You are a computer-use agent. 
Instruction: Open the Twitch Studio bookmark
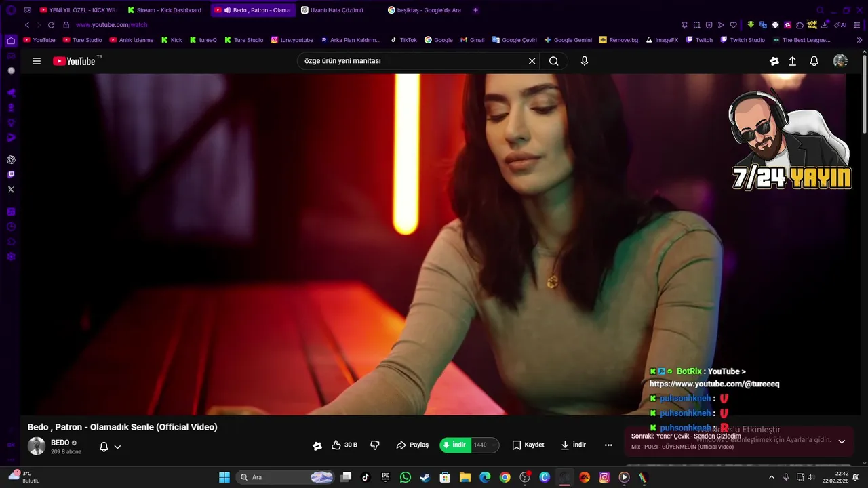point(741,40)
